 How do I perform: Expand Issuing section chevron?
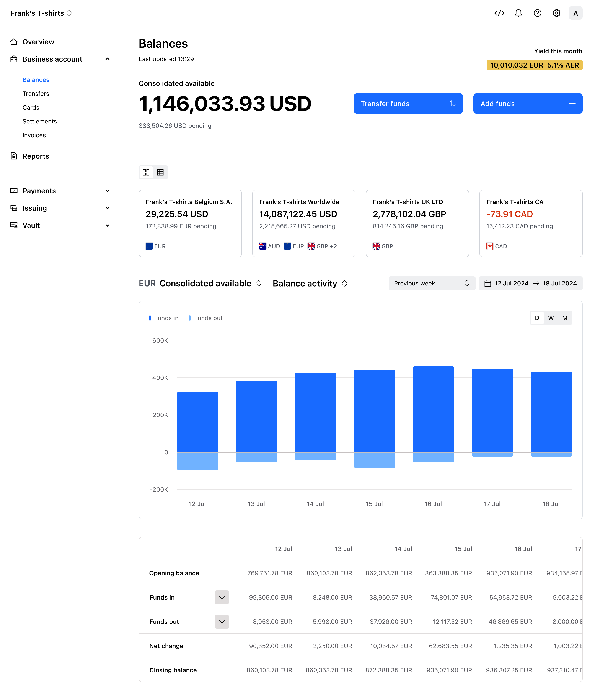108,208
